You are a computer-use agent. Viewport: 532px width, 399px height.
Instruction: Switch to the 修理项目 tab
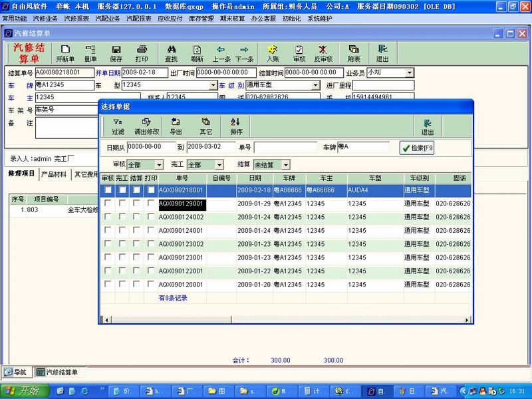pos(21,174)
